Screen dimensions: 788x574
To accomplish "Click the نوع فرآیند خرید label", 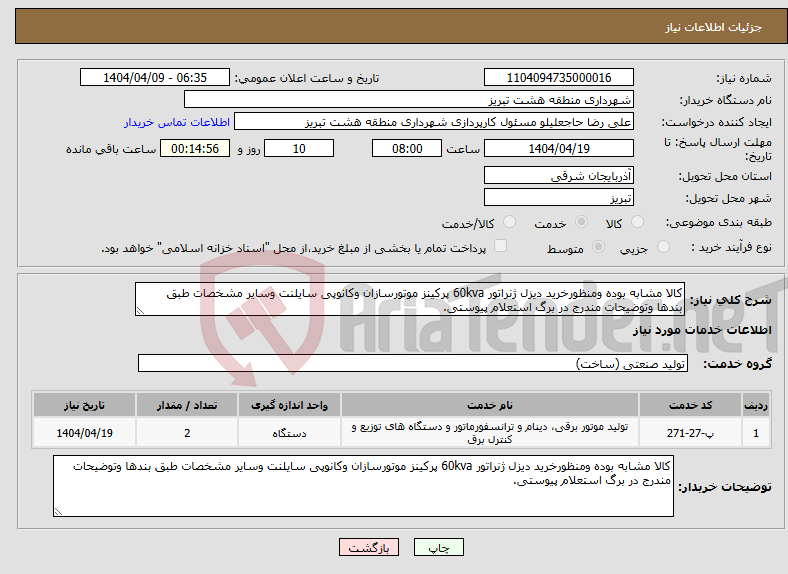I will click(x=731, y=247).
